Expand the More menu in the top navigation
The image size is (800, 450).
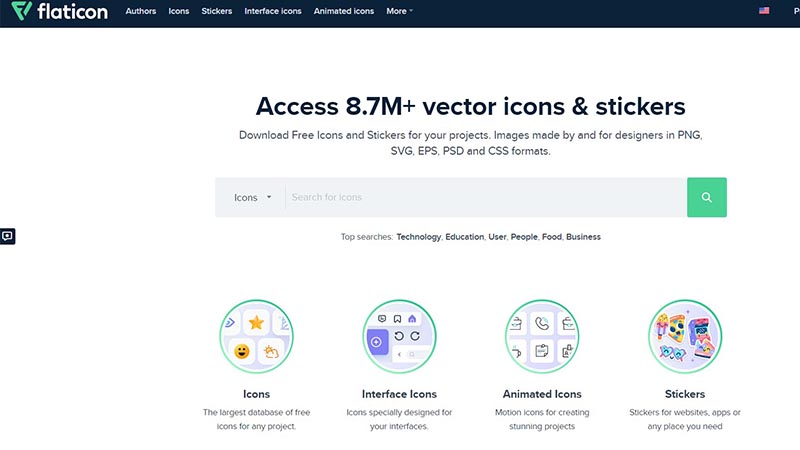pos(399,11)
